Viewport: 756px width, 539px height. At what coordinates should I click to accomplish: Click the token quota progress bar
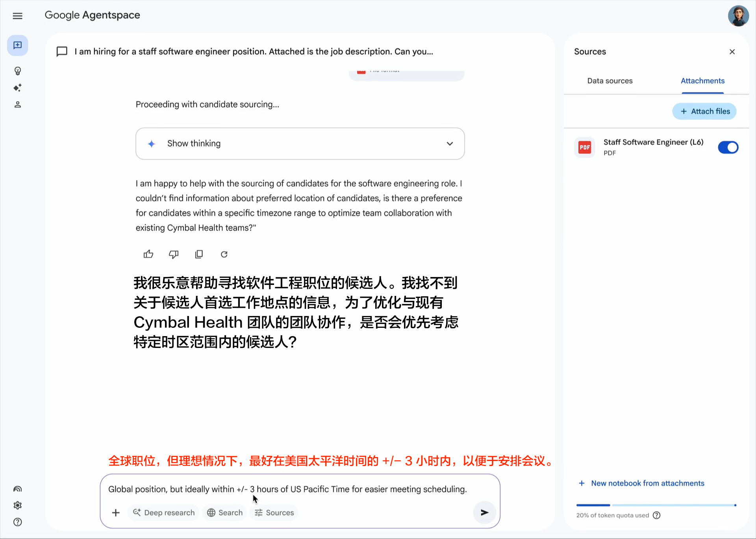point(656,505)
